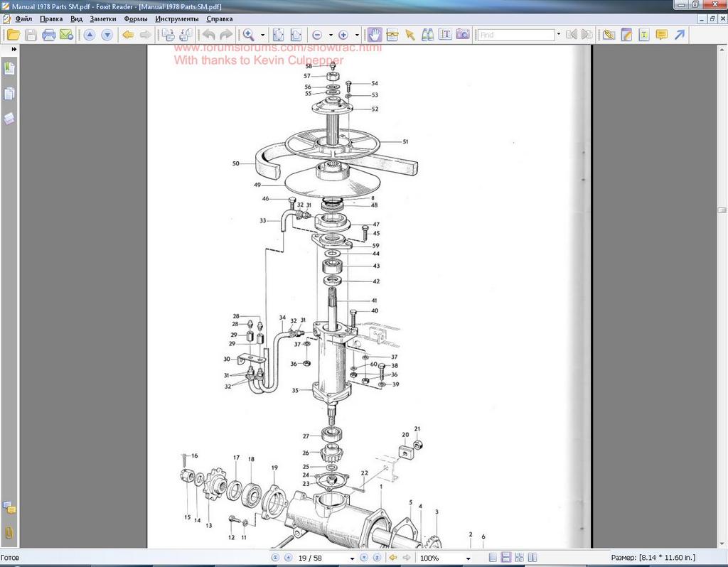The height and width of the screenshot is (567, 728).
Task: Enable continuous page layout in status bar
Action: (506, 558)
